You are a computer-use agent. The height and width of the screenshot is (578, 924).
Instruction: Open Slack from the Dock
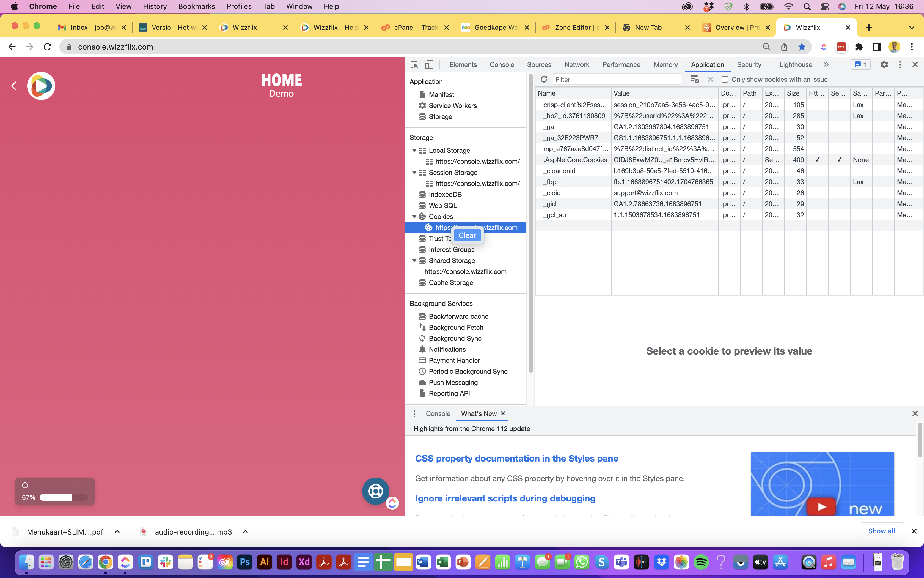tap(165, 562)
